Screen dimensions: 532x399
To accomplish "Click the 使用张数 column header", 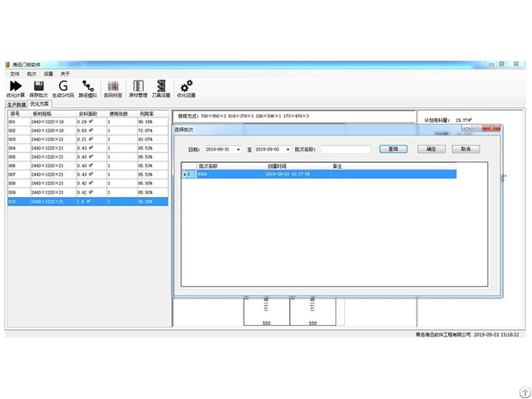I will point(118,114).
